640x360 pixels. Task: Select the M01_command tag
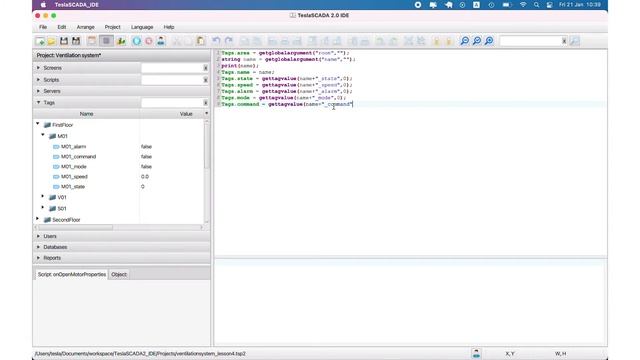point(78,157)
